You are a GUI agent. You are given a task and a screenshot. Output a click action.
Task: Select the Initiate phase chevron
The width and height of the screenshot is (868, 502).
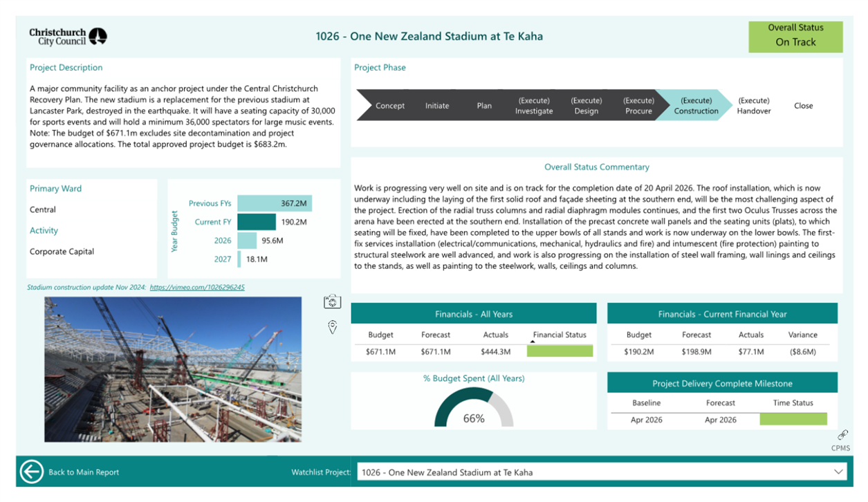pos(436,106)
